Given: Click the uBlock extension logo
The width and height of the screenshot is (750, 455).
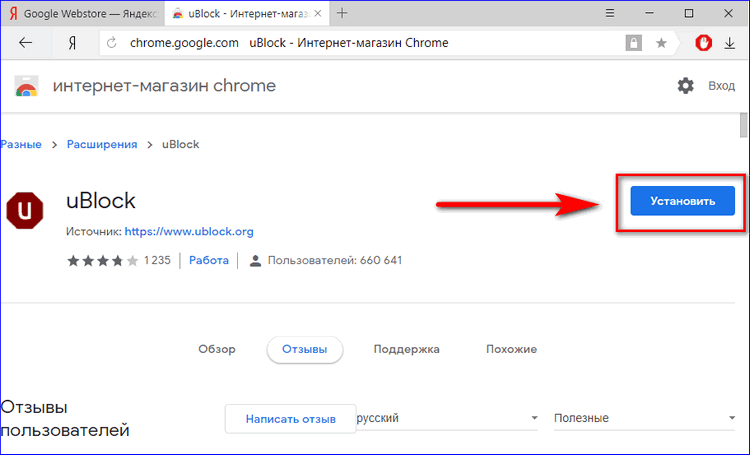Looking at the screenshot, I should (x=25, y=211).
